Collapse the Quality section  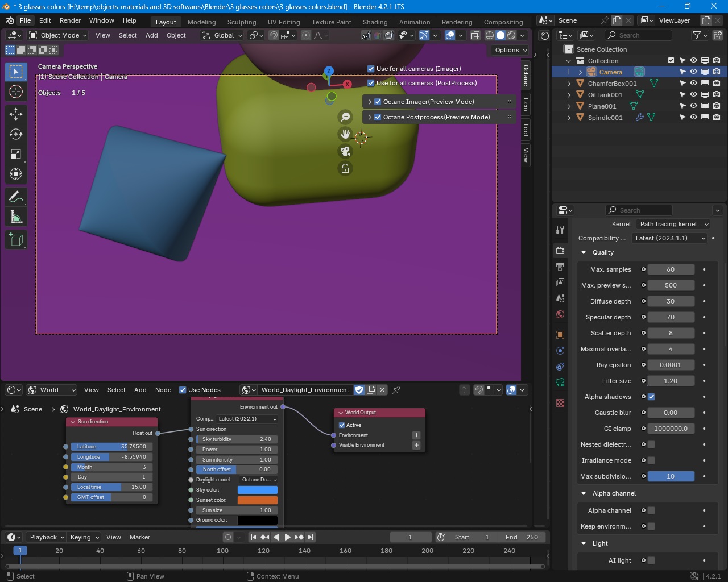click(584, 252)
